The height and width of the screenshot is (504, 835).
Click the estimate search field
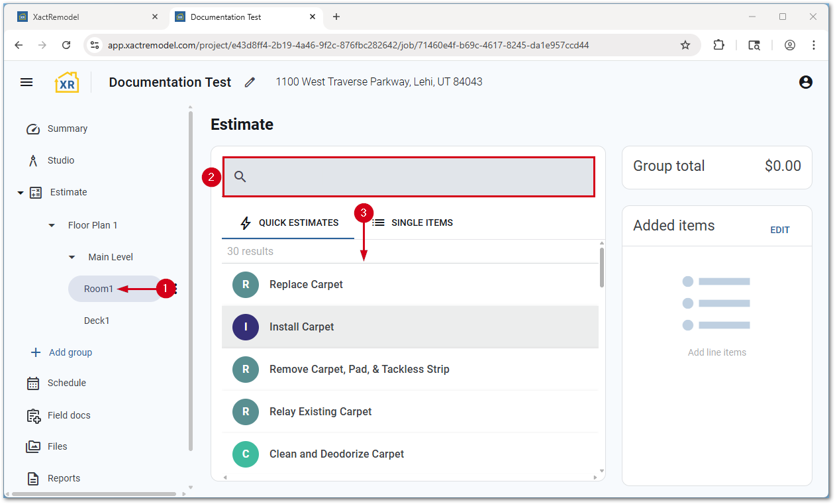417,177
